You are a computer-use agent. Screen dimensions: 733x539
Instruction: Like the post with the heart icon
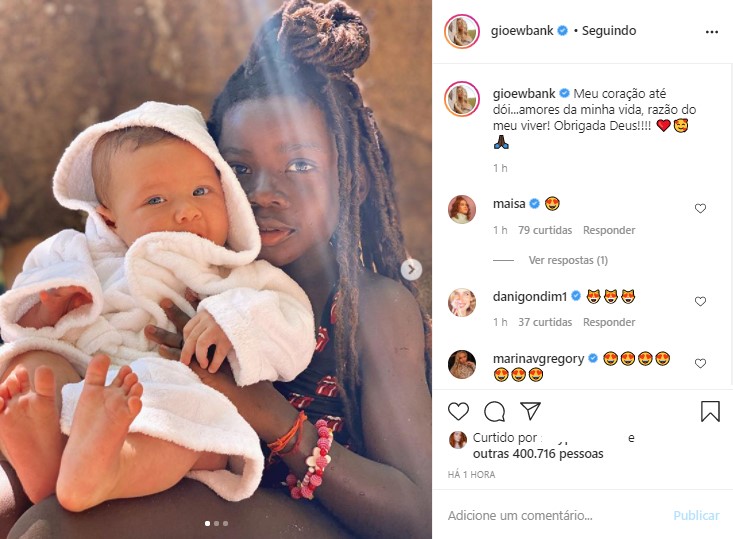coord(458,411)
